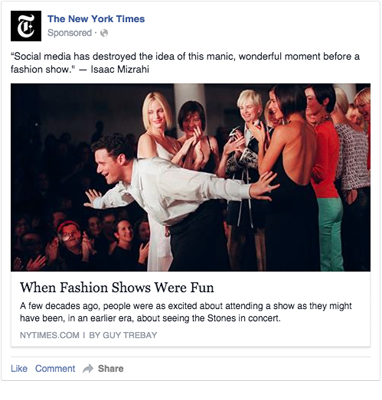Select Comment under the post

[x=55, y=369]
